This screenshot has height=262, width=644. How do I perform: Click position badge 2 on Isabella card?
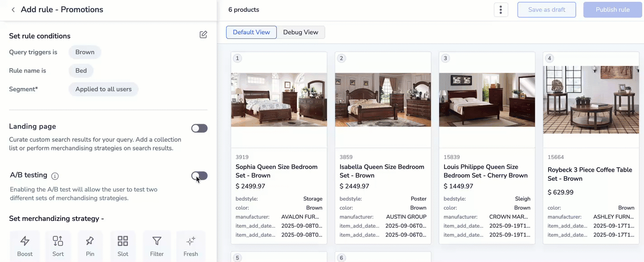coord(341,58)
